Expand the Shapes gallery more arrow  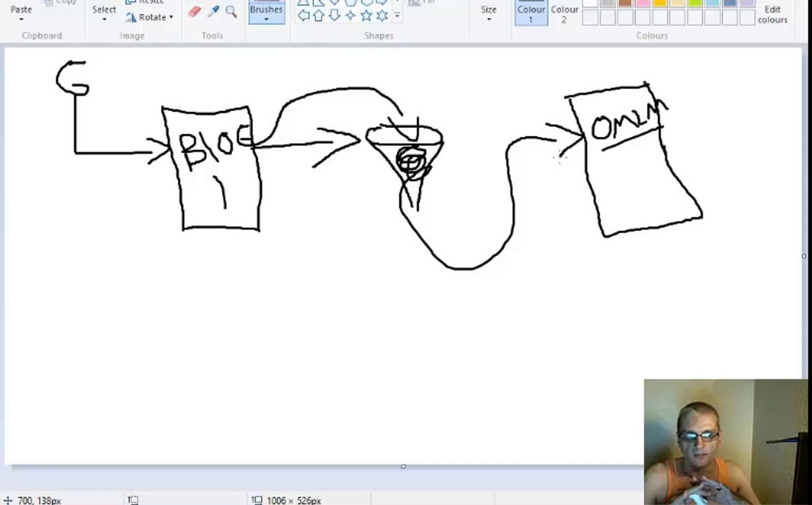(397, 15)
